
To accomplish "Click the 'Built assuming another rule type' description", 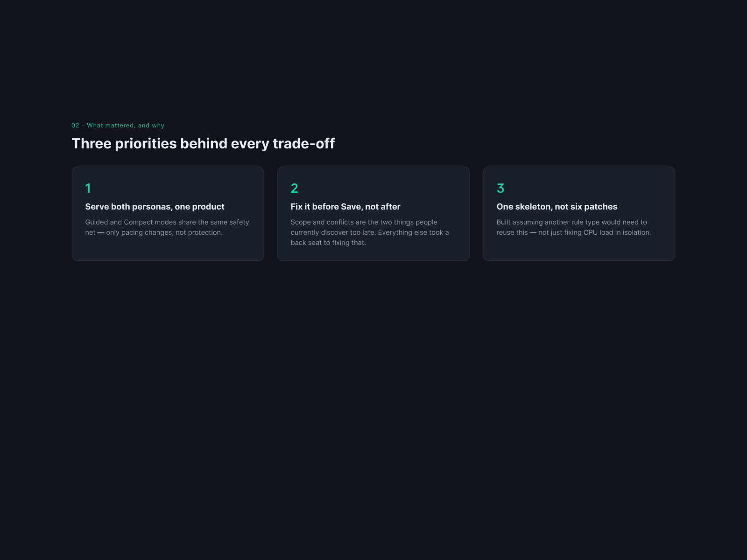I will pos(574,227).
